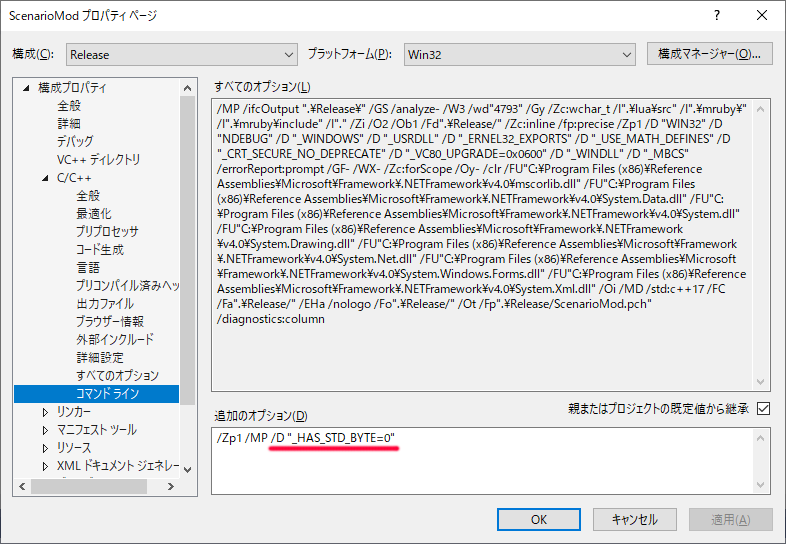Viewport: 786px width, 544px height.
Task: Click the help question mark icon
Action: (716, 16)
